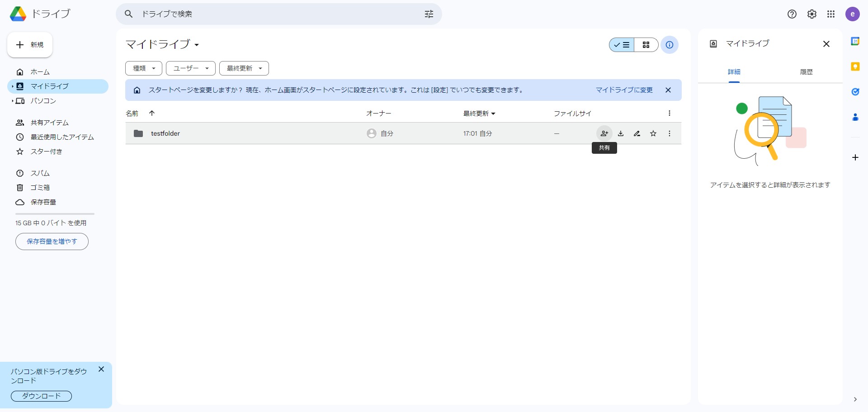
Task: Open the support help icon
Action: (792, 14)
